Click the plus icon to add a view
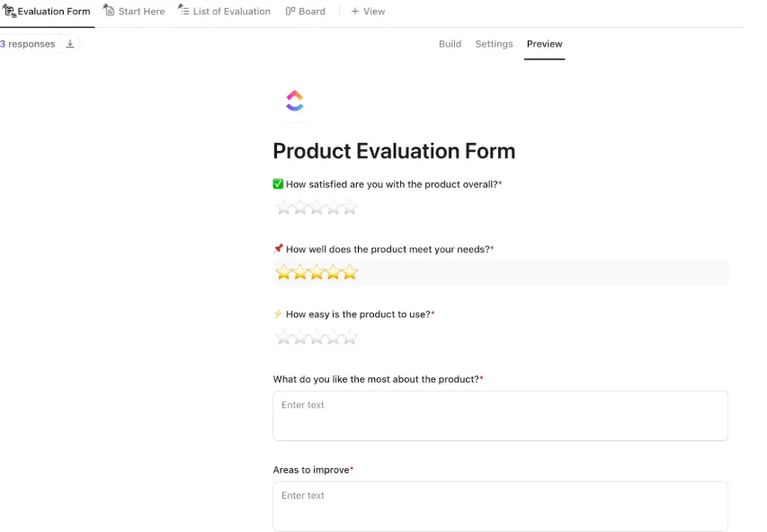This screenshot has width=767, height=532. (355, 11)
